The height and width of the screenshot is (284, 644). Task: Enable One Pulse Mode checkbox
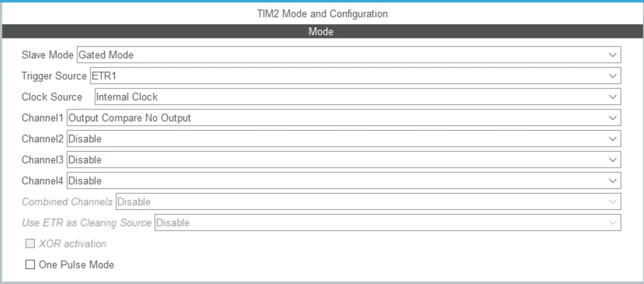pos(30,265)
